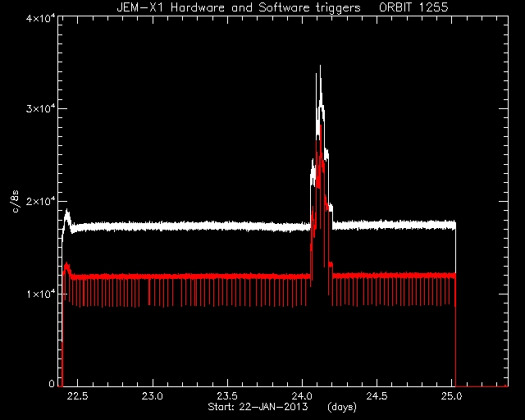Screen dimensions: 525x420
Task: Click the 3×10⁴ y-axis label
Action: (x=40, y=108)
